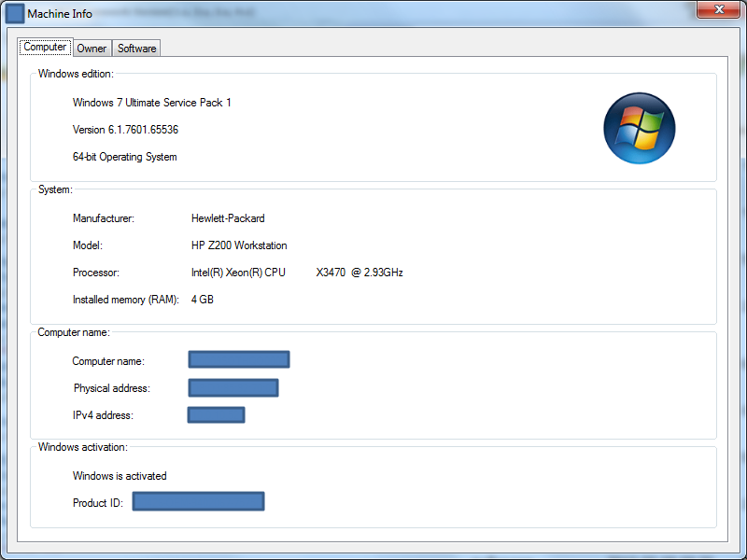Open the Software tab
The image size is (747, 560).
[x=136, y=49]
